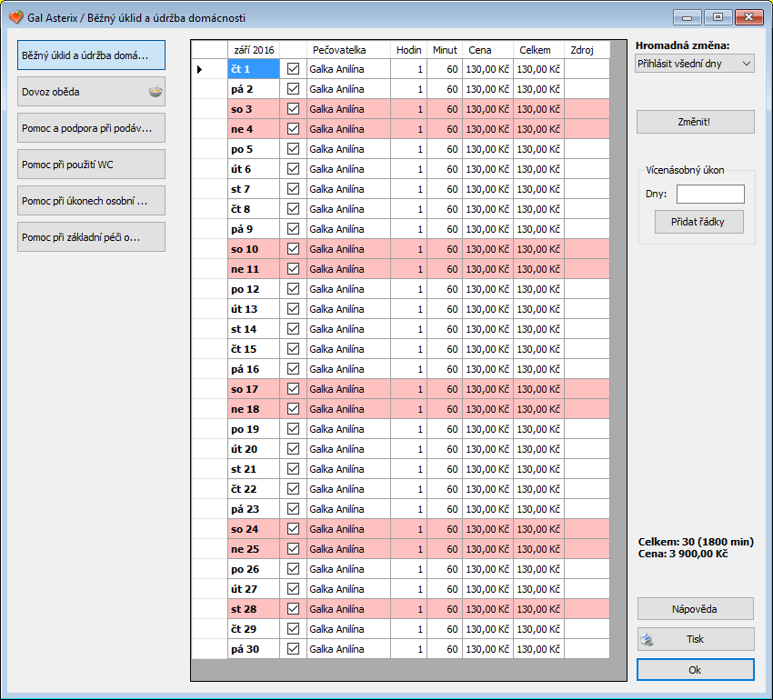Click the heart app icon in title bar
The width and height of the screenshot is (773, 700).
(15, 18)
